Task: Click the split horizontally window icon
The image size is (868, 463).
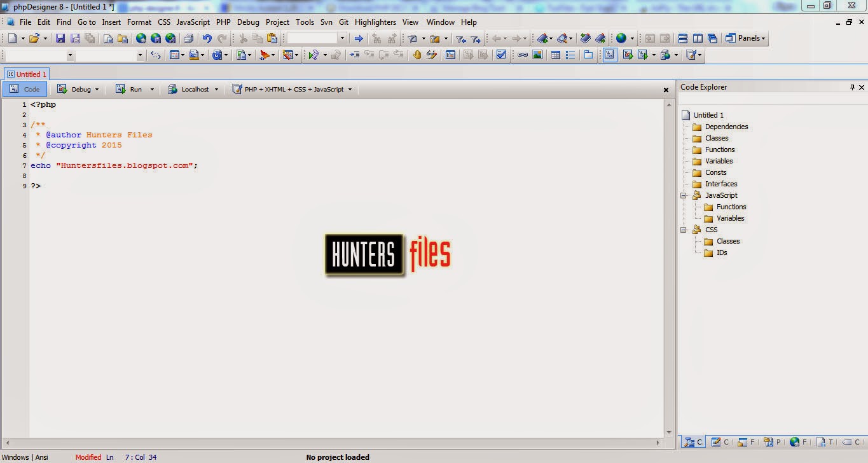Action: click(683, 38)
